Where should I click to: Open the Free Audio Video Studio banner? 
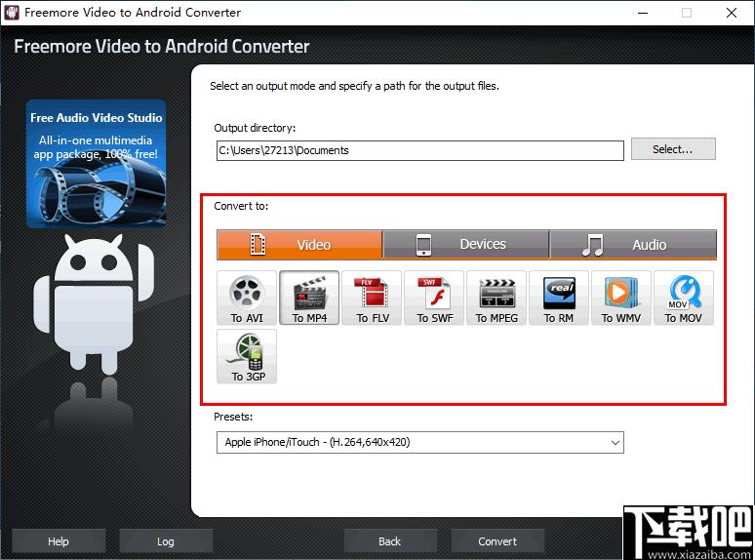click(x=97, y=164)
